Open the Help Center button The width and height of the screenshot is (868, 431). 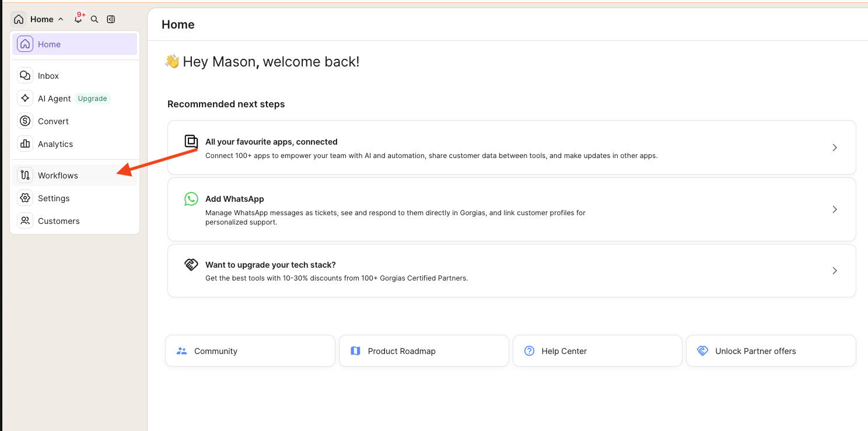[x=597, y=351]
